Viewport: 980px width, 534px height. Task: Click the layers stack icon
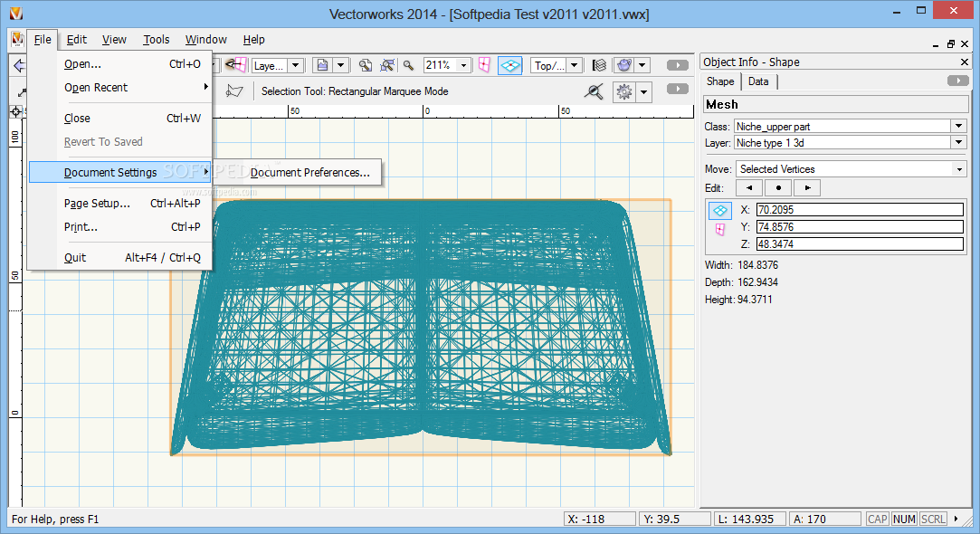599,65
